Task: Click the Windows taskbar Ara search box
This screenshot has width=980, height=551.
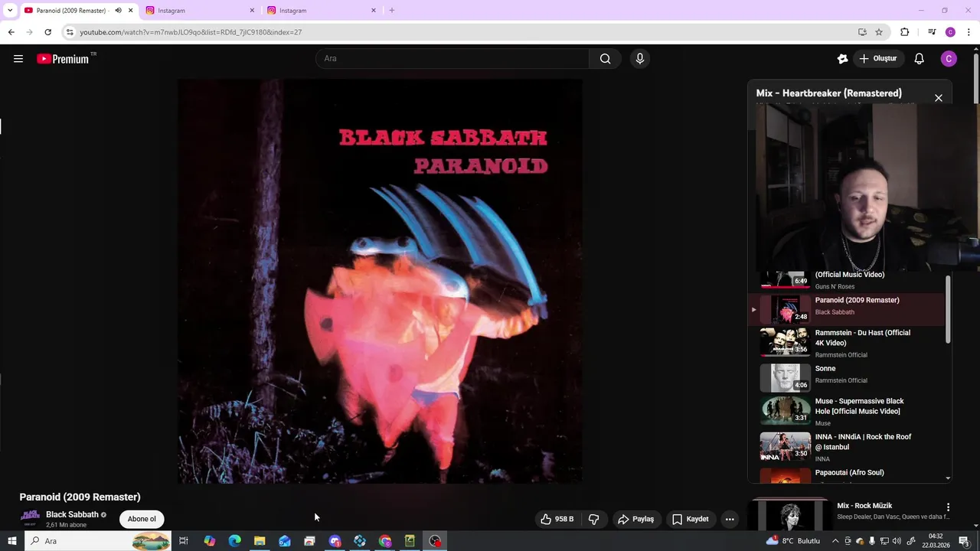Action: pos(98,541)
